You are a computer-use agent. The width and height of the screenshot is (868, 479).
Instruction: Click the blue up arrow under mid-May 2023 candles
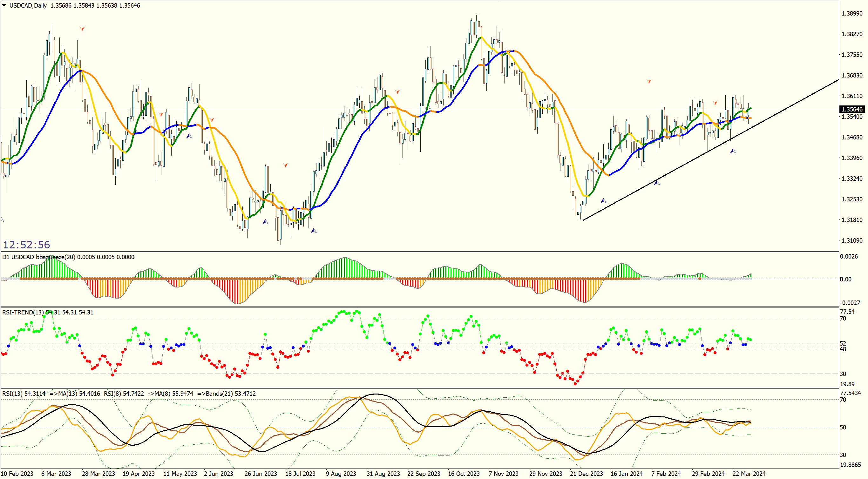[x=189, y=136]
